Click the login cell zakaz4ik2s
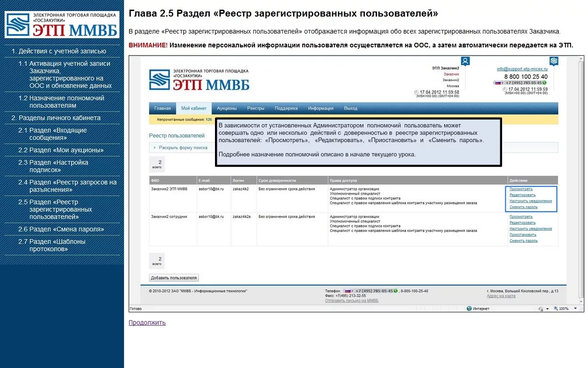 242,217
